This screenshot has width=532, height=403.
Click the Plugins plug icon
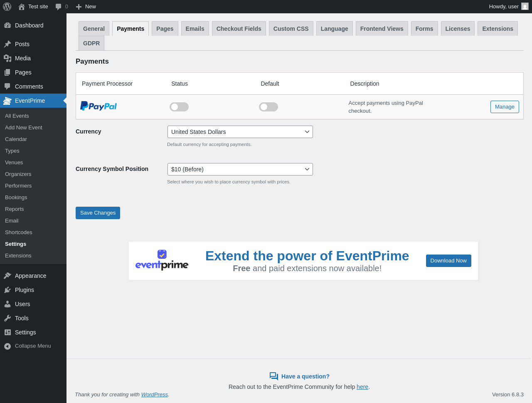(7, 290)
